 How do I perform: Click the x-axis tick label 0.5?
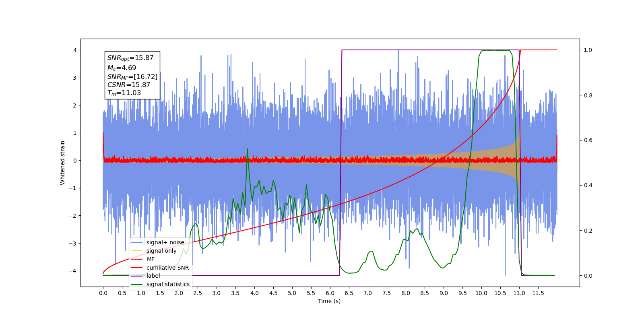click(122, 293)
